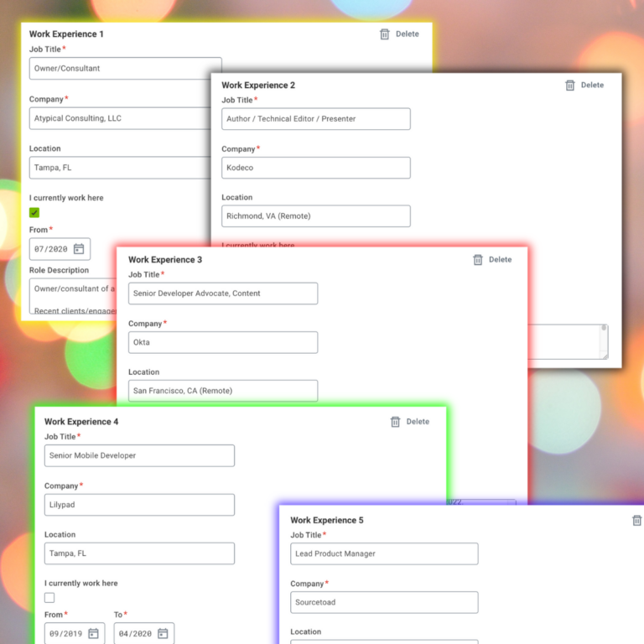The width and height of the screenshot is (644, 644).
Task: Click scrollbar of Work Experience 2 description box
Action: click(x=604, y=340)
